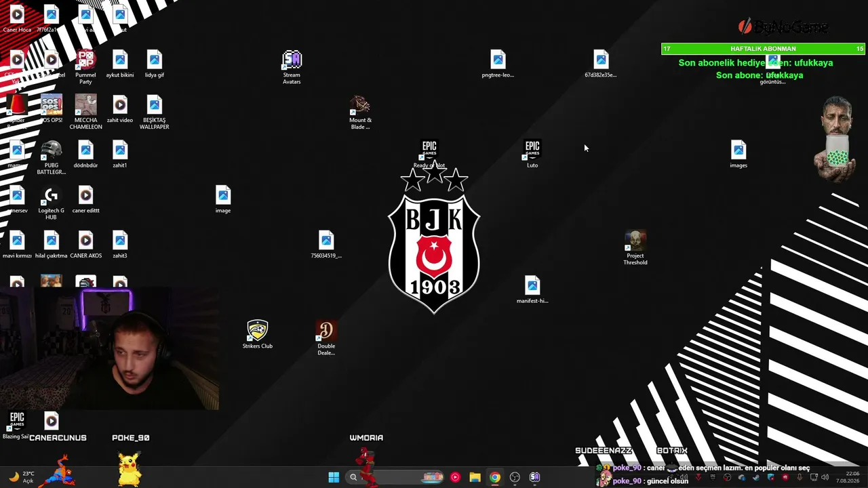Launch the Project Threshold shortcut
The image size is (868, 488).
[x=635, y=248]
